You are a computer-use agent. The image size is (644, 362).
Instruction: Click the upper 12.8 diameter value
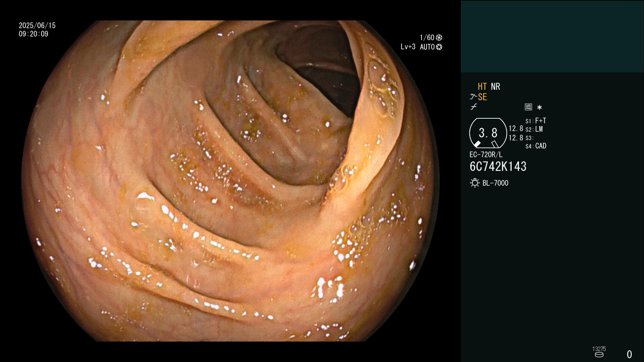516,129
